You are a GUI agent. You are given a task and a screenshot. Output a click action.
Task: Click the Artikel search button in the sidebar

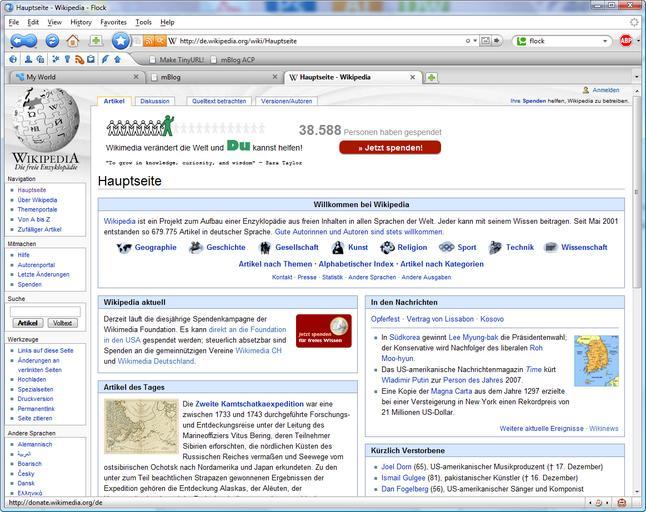click(28, 323)
